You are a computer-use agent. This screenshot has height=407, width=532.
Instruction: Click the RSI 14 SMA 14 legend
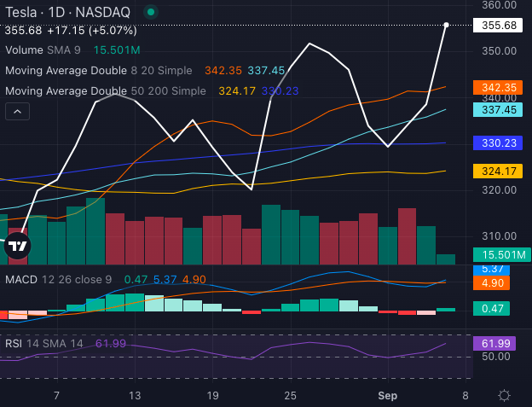pos(45,343)
